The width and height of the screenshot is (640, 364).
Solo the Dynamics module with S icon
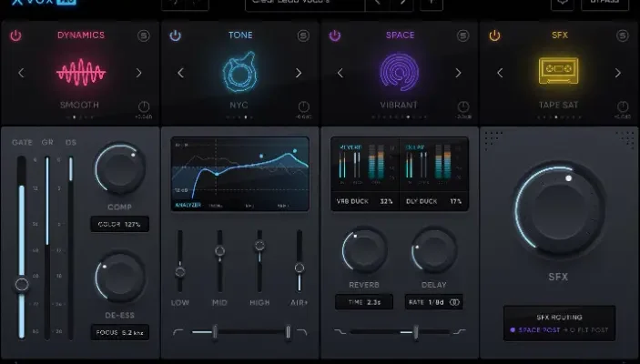144,35
